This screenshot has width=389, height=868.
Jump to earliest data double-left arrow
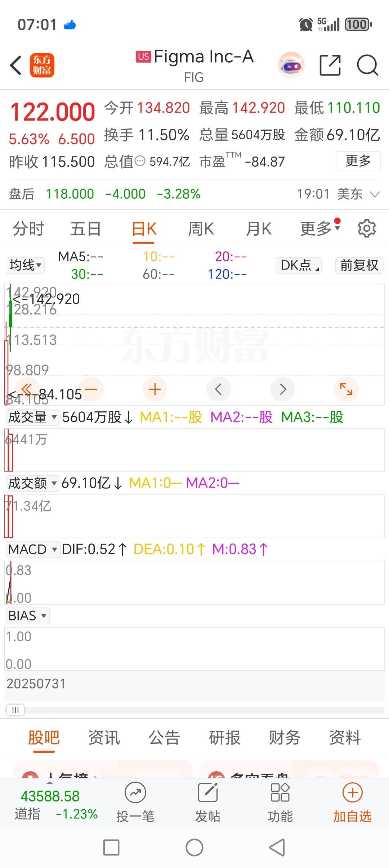[x=27, y=389]
